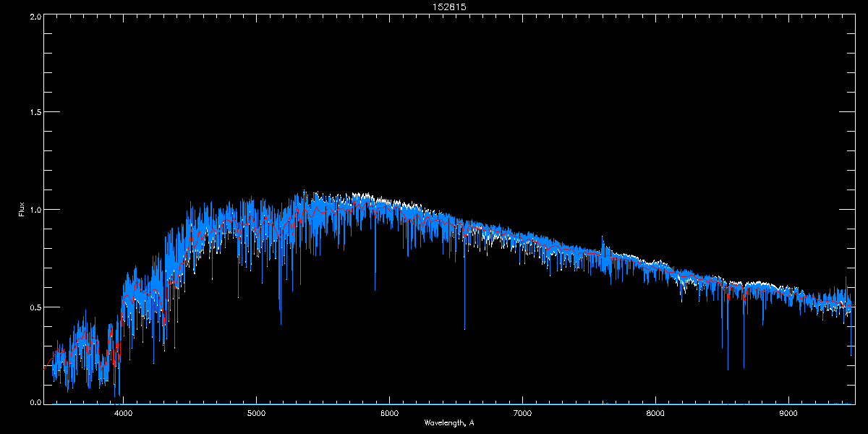The image size is (868, 434).
Task: Click the 6000 wavelength tick label
Action: (389, 414)
